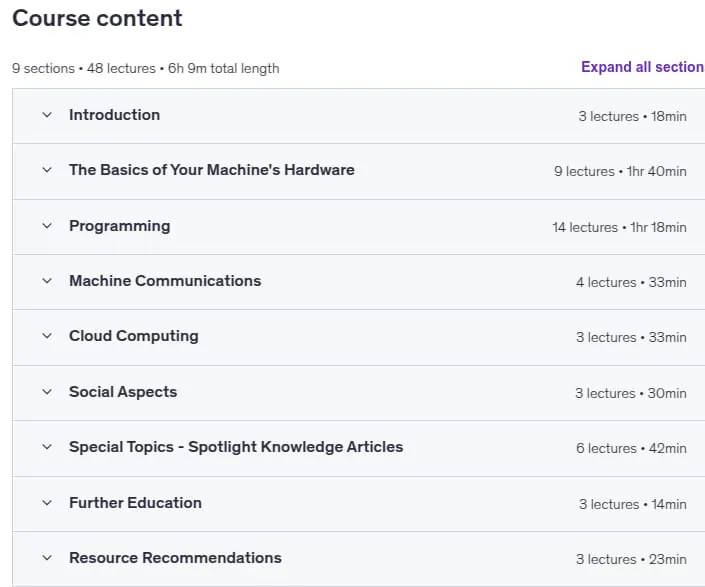This screenshot has height=587, width=705.
Task: Open Special Topics - Spotlight Knowledge Articles title
Action: coord(236,447)
